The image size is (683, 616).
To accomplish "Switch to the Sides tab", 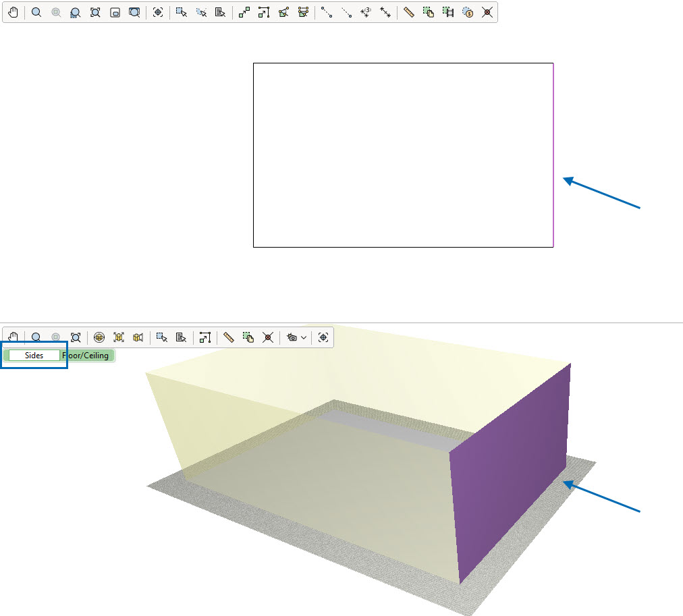I will pyautogui.click(x=34, y=356).
